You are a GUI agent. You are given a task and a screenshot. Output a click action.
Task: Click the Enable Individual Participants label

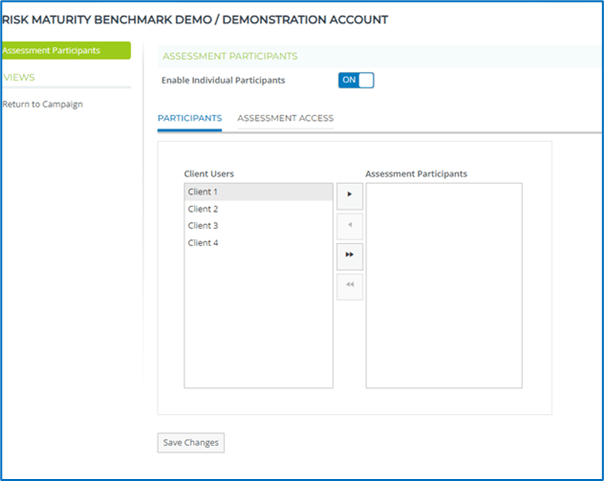tap(223, 80)
